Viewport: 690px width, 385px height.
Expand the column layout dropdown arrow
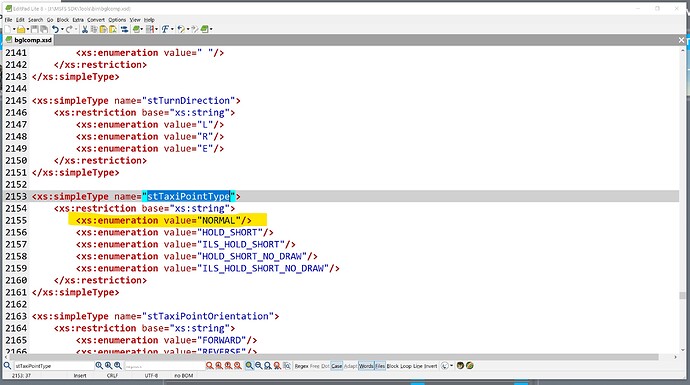[156, 29]
